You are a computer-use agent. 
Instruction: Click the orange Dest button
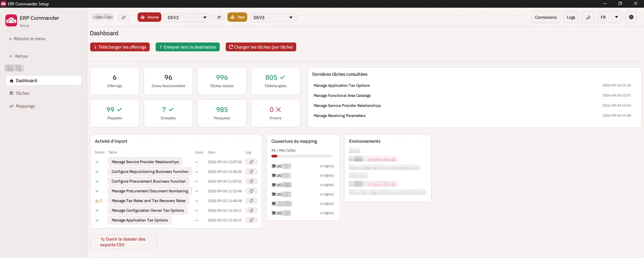[237, 17]
